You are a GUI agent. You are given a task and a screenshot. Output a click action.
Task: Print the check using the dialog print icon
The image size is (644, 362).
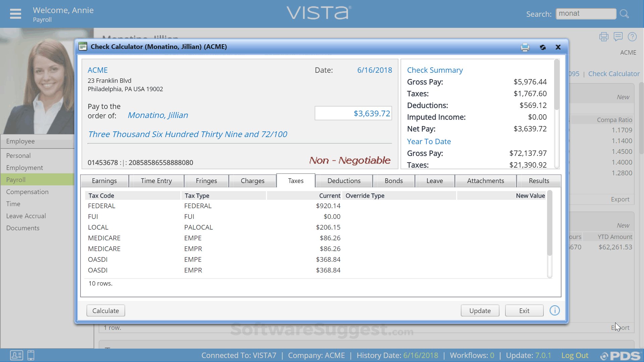pos(525,47)
